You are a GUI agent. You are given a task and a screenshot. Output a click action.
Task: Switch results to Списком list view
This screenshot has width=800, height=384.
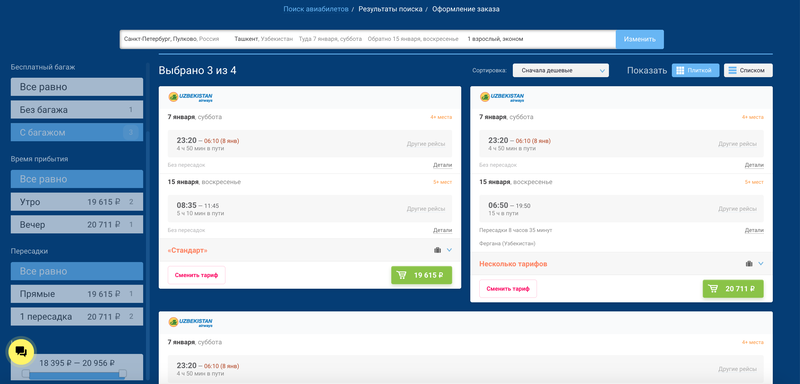click(748, 70)
